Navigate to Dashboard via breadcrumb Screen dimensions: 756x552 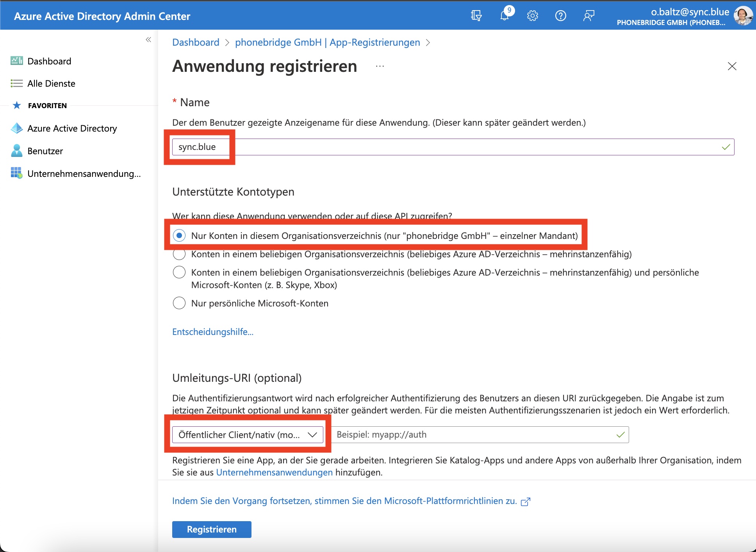point(196,42)
